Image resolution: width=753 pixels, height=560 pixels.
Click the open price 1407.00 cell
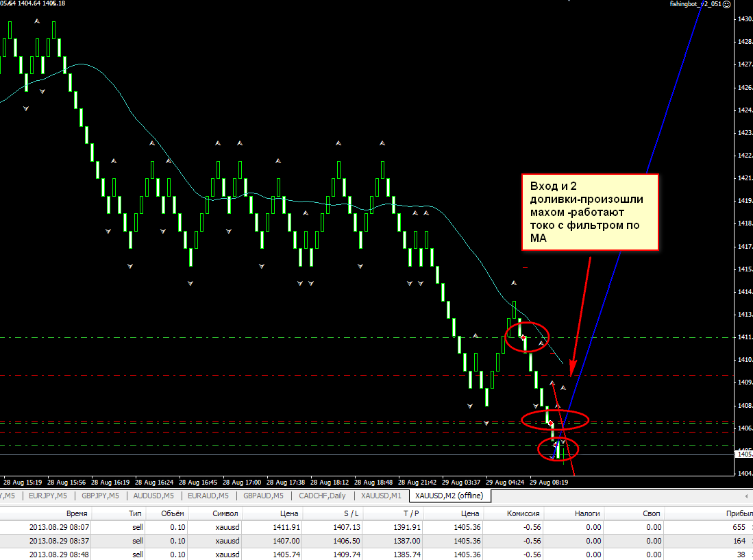(x=286, y=541)
